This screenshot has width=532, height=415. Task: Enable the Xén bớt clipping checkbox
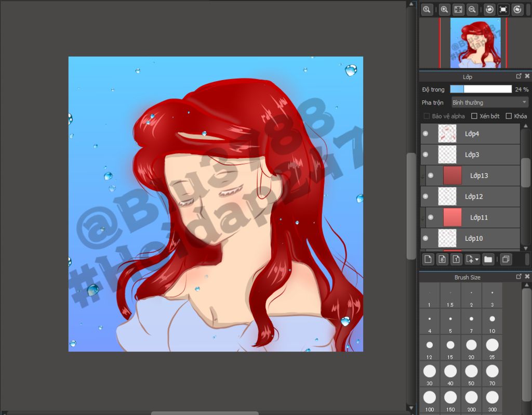coord(474,116)
